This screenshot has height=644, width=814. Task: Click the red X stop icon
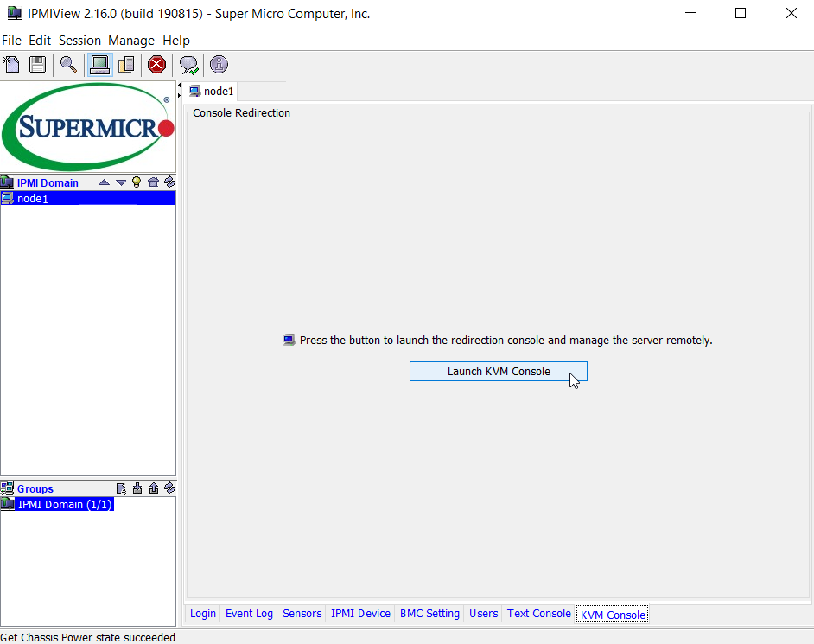click(156, 65)
